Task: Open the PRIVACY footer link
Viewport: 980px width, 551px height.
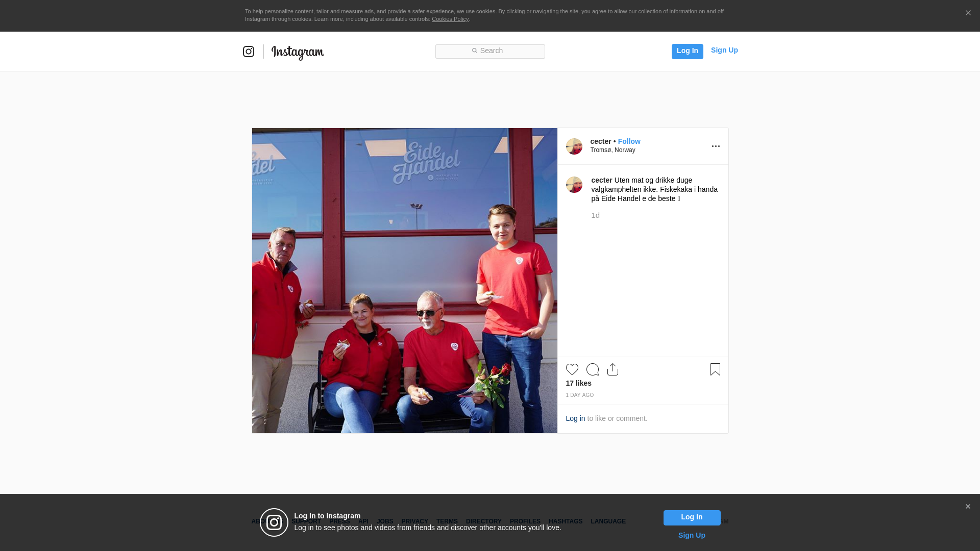Action: tap(414, 521)
